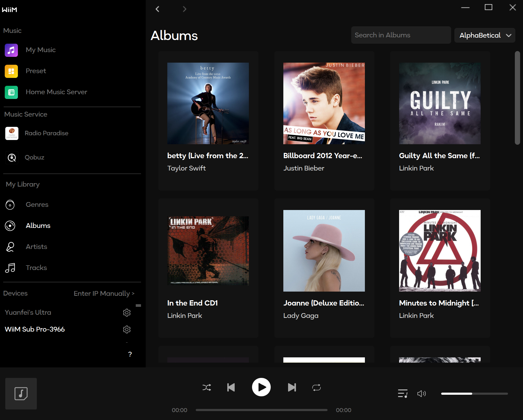Open the AlphaBetical sort dropdown
The image size is (523, 420).
tap(485, 35)
